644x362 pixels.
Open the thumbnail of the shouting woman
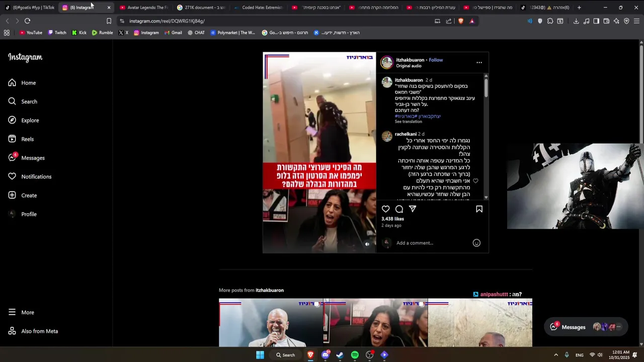click(375, 322)
